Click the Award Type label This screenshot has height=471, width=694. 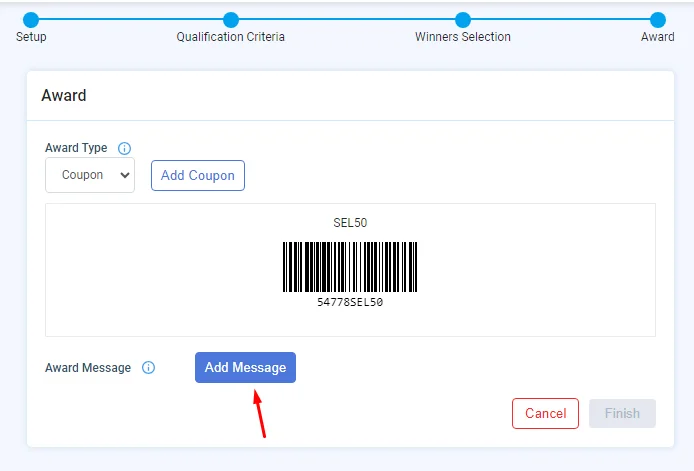pyautogui.click(x=76, y=148)
